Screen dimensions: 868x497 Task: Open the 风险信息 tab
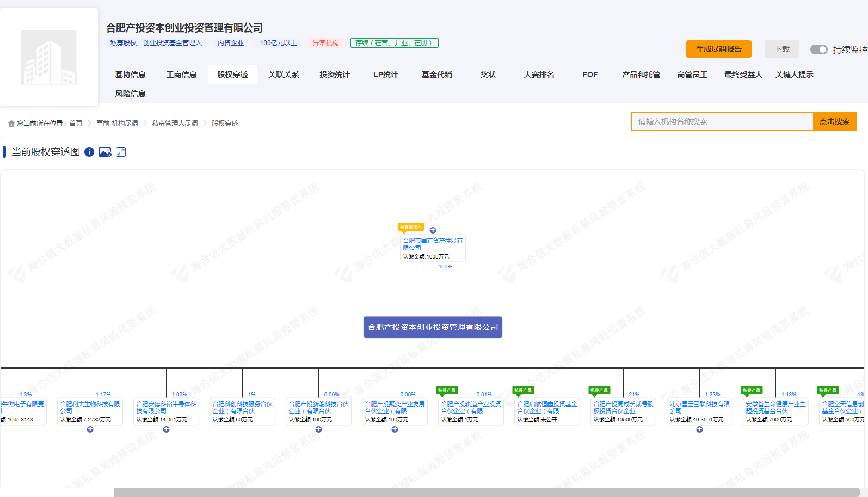[130, 94]
